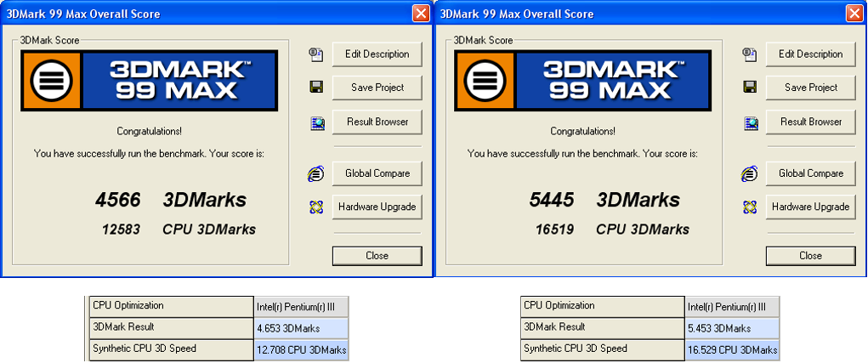Click left window's Congratulations! text
Screen dimensions: 868x363
coord(150,131)
